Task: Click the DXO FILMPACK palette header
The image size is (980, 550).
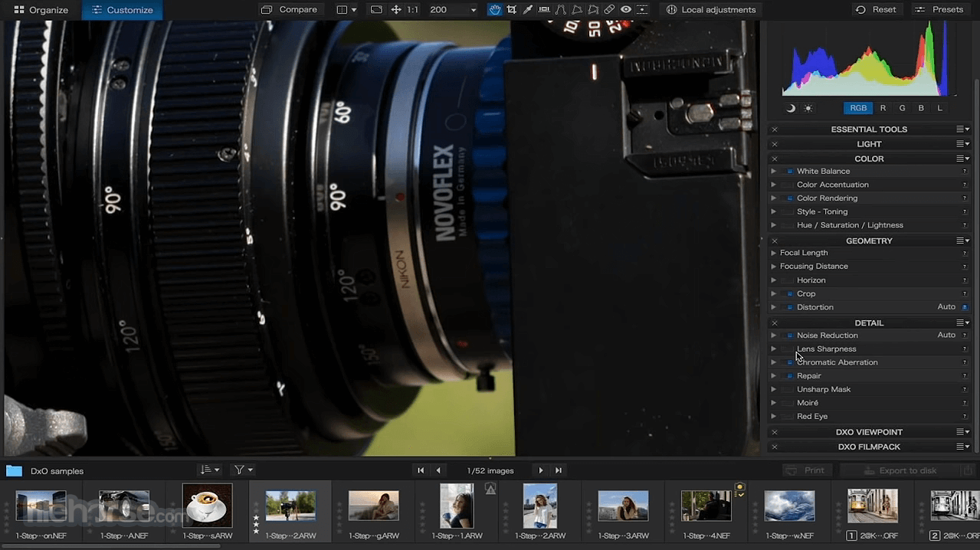Action: tap(869, 447)
